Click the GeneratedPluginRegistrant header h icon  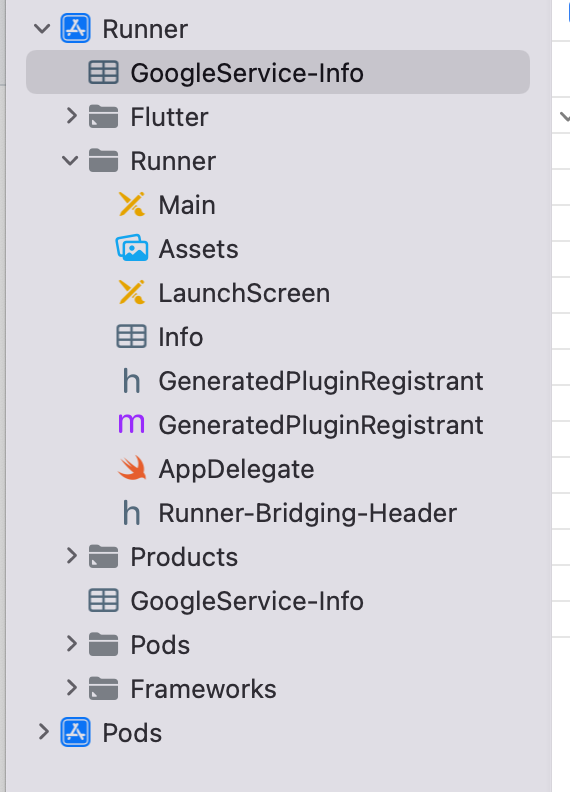(131, 381)
